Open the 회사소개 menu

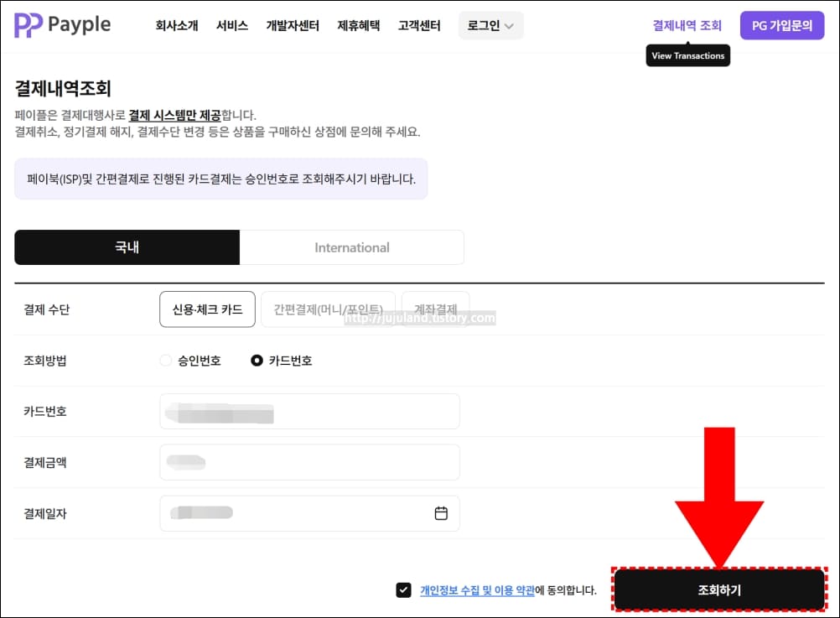[177, 25]
